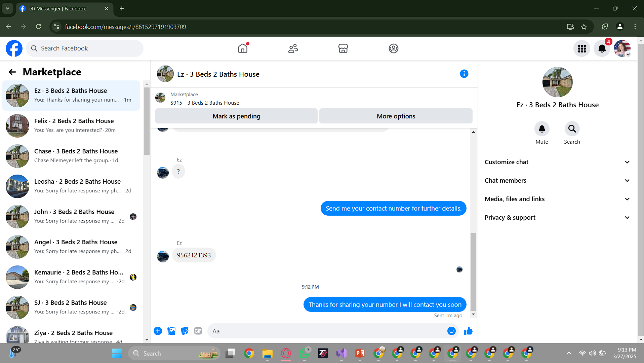Attach a photo with the image icon

[x=171, y=331]
